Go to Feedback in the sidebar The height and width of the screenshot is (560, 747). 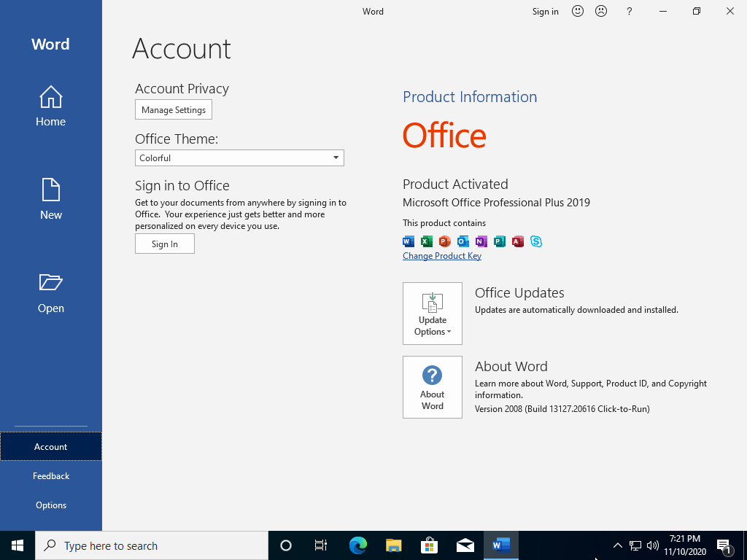click(50, 475)
